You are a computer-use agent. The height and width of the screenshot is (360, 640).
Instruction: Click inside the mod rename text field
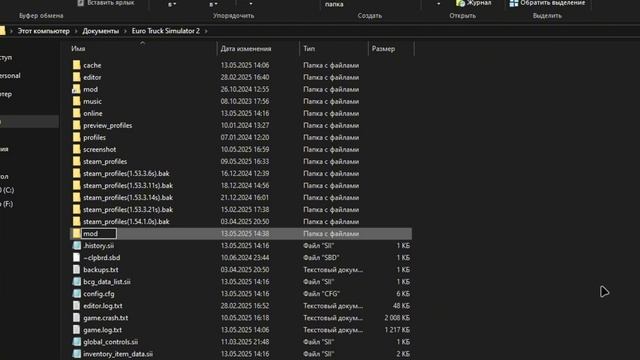tap(99, 233)
